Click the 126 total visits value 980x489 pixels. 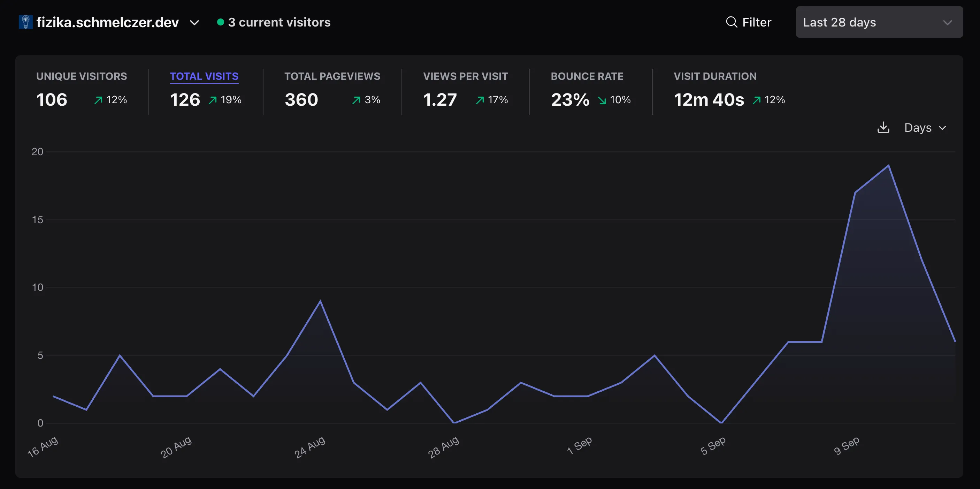click(185, 100)
